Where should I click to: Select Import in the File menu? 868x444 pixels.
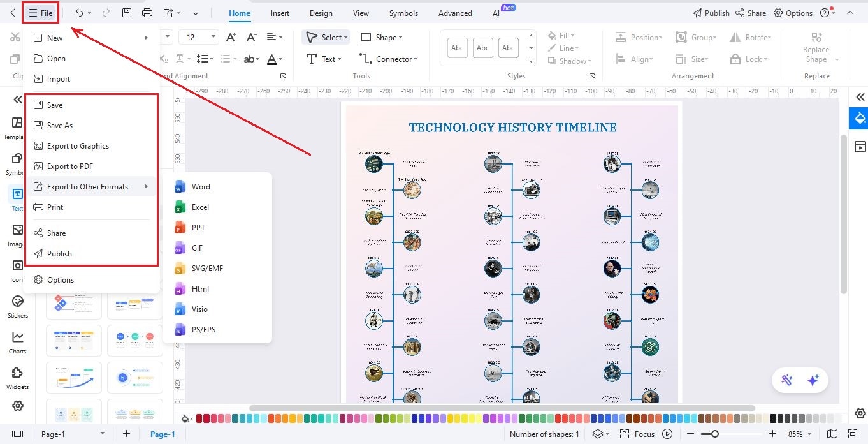90,78
